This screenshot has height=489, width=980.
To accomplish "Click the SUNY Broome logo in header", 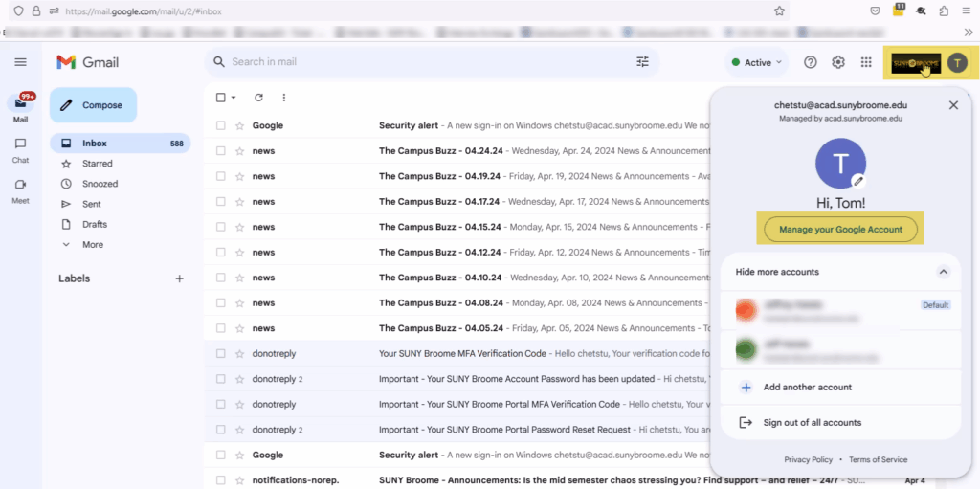I will [916, 63].
